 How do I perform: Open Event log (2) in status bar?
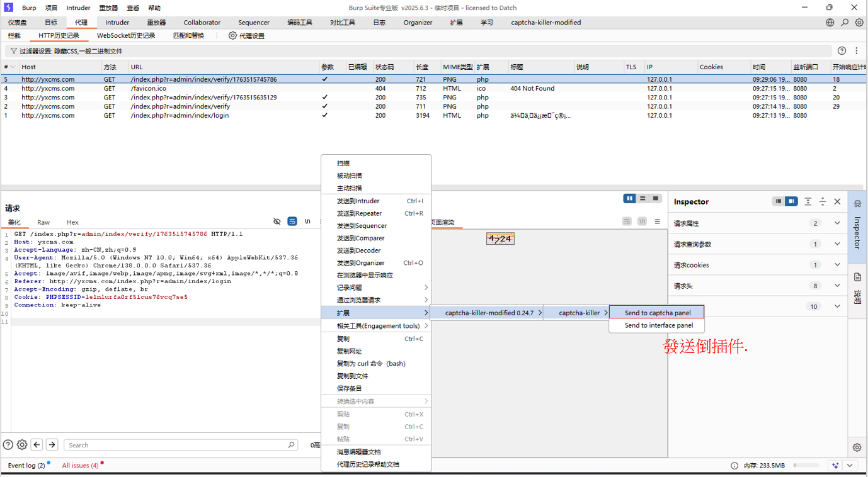pyautogui.click(x=26, y=466)
